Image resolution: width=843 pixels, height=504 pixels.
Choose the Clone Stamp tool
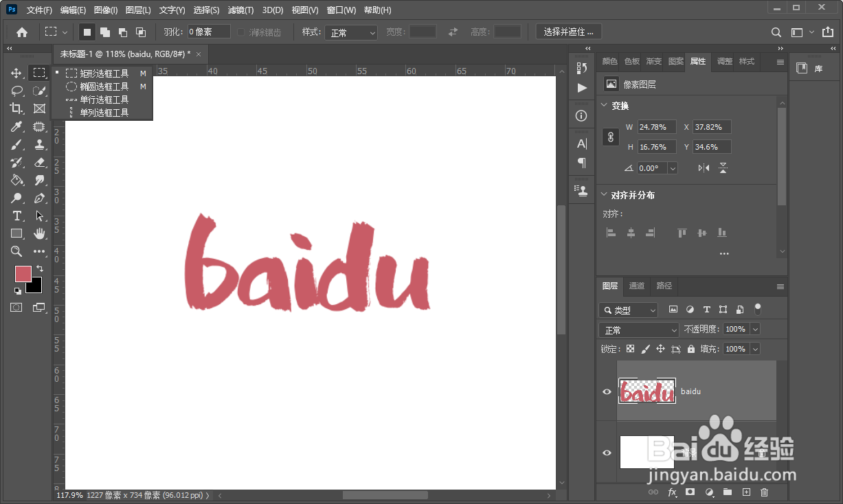click(x=39, y=144)
